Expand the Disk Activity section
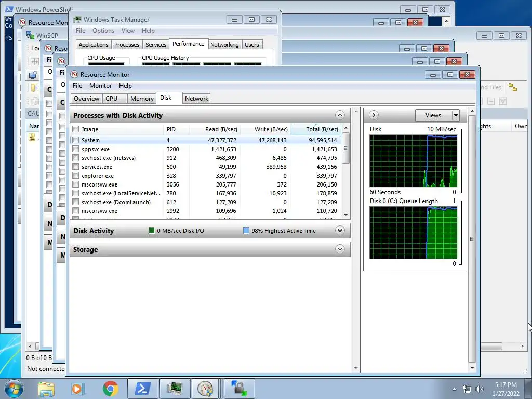This screenshot has height=399, width=532. pos(340,230)
